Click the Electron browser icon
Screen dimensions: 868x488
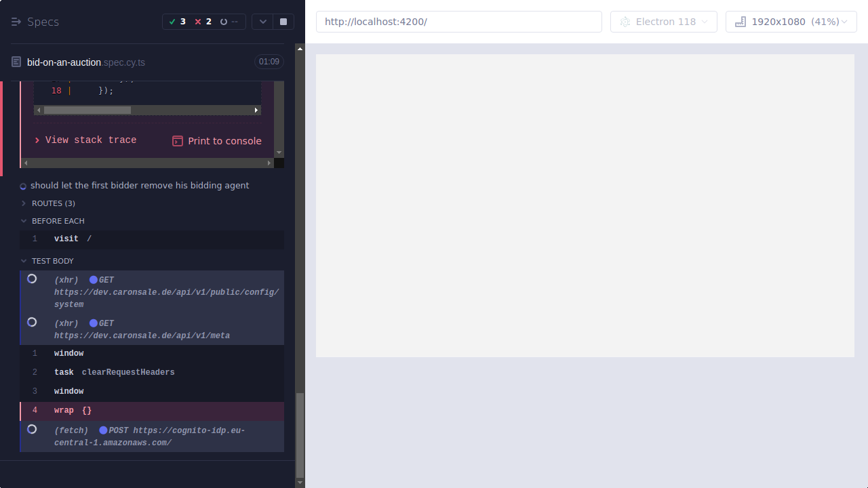pyautogui.click(x=625, y=21)
